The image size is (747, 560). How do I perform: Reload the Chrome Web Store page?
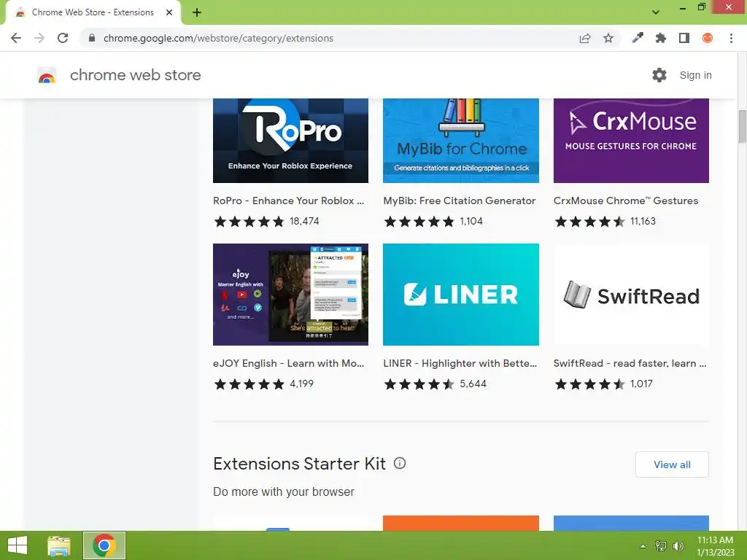click(63, 38)
